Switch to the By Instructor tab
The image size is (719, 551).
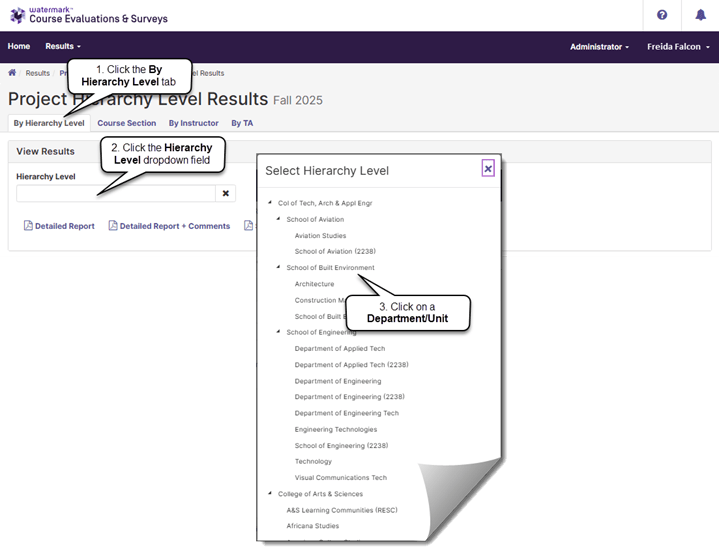tap(194, 123)
